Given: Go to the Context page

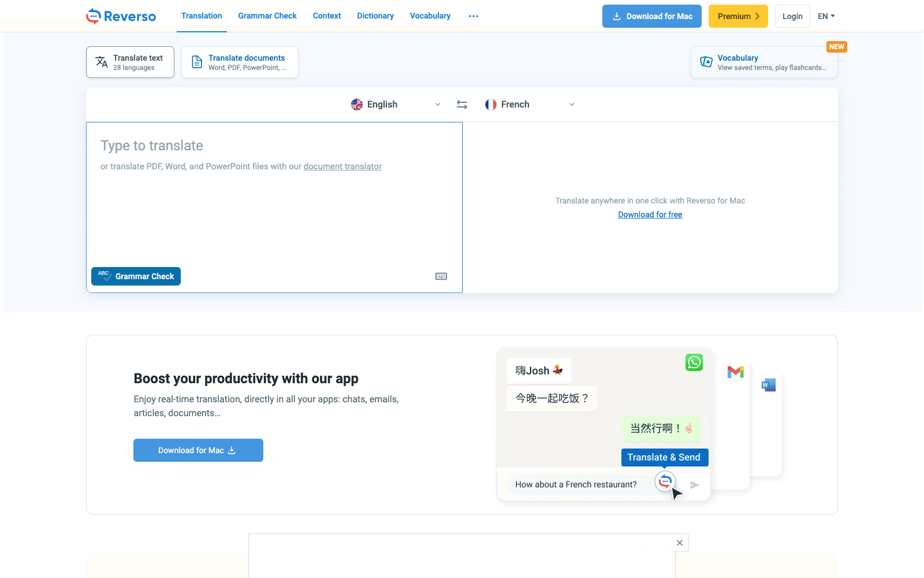Looking at the screenshot, I should (327, 16).
